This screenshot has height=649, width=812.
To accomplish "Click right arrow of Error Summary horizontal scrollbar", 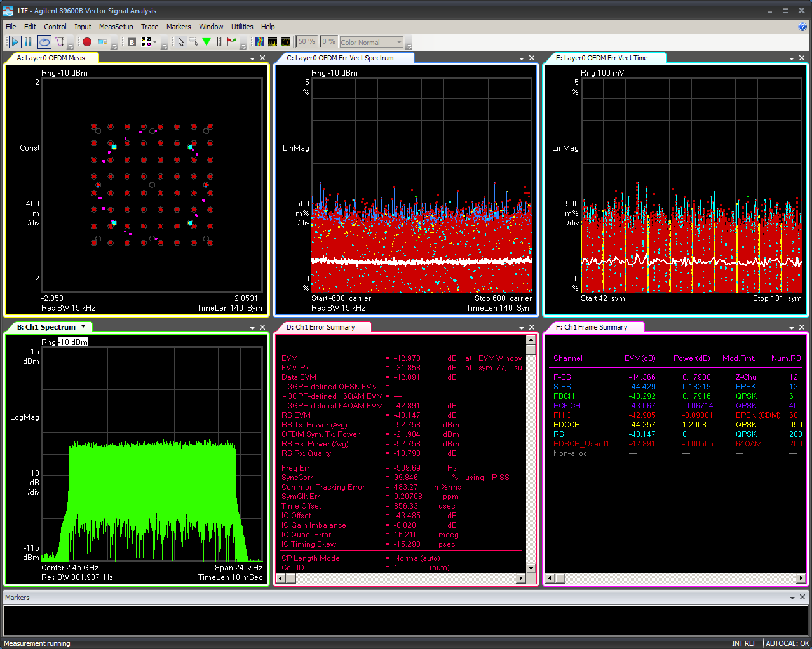I will click(x=521, y=578).
